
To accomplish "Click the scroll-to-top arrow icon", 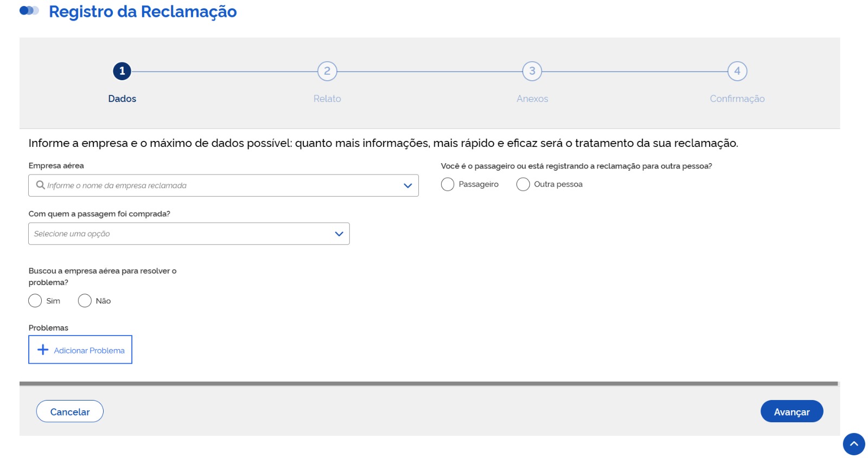I will (854, 443).
